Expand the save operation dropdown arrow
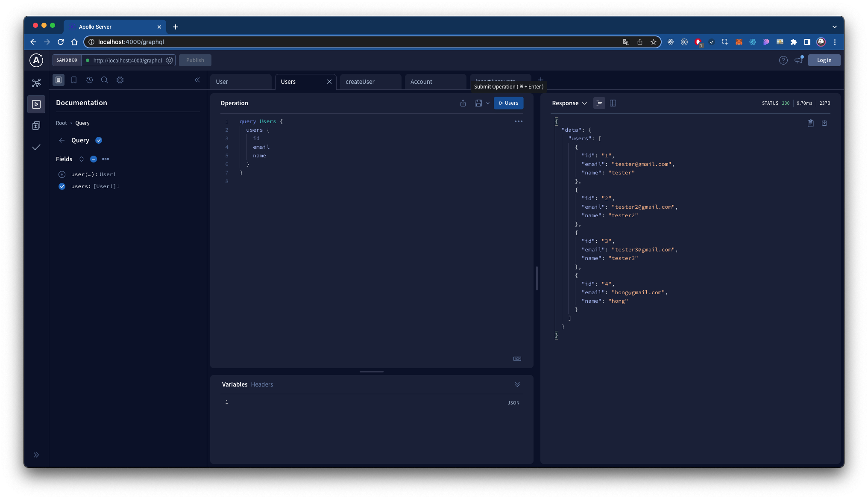The height and width of the screenshot is (499, 868). (488, 103)
